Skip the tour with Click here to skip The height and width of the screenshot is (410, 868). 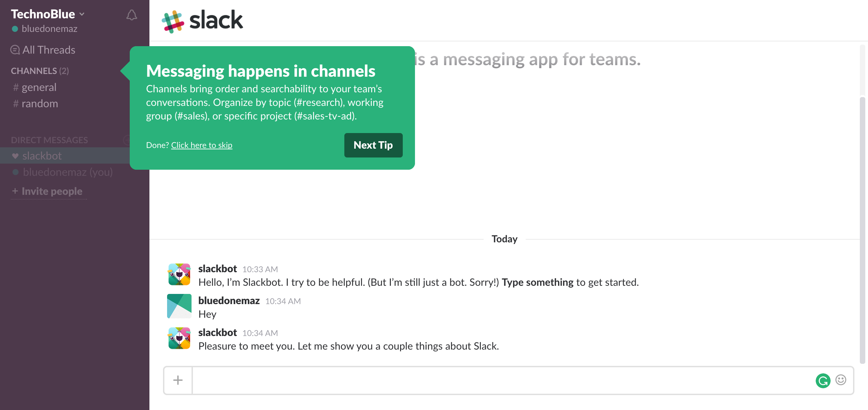pyautogui.click(x=202, y=145)
